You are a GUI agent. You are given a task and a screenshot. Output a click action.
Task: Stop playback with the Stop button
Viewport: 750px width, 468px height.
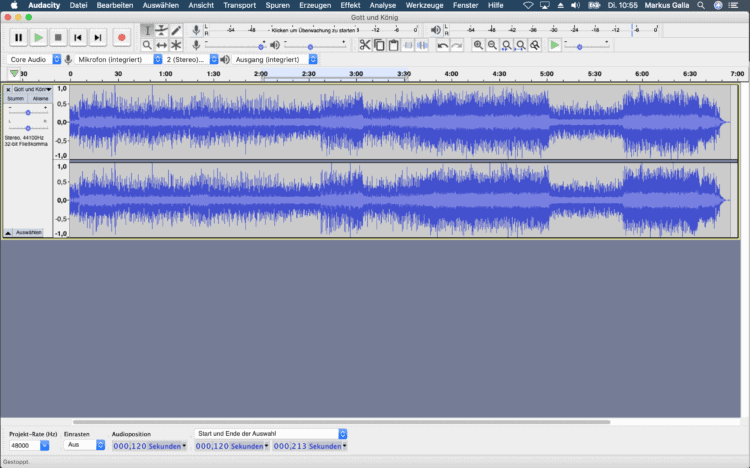(x=58, y=37)
